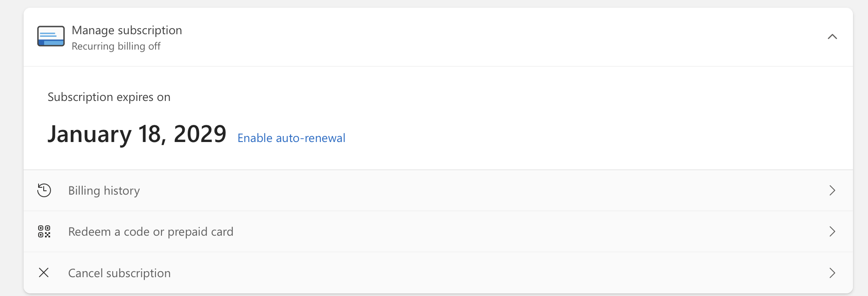Image resolution: width=868 pixels, height=296 pixels.
Task: Click the Recurring billing off status text
Action: tap(116, 46)
